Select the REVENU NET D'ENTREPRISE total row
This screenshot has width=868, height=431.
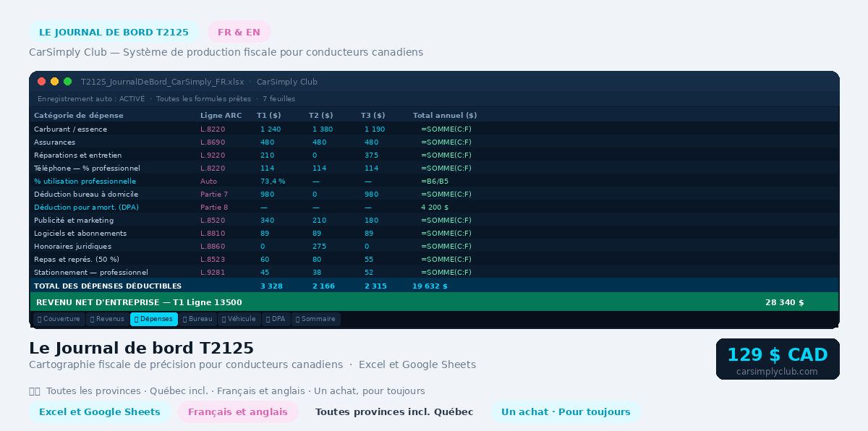[x=434, y=302]
